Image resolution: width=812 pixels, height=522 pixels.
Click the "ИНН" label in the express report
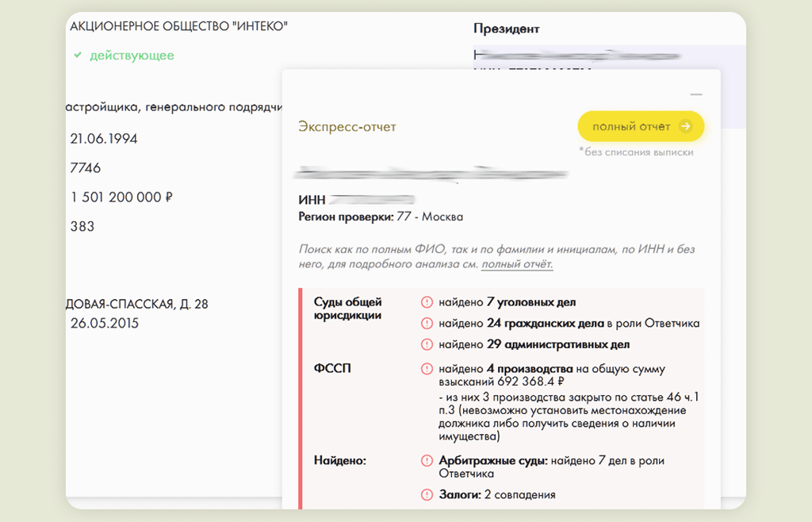[312, 200]
